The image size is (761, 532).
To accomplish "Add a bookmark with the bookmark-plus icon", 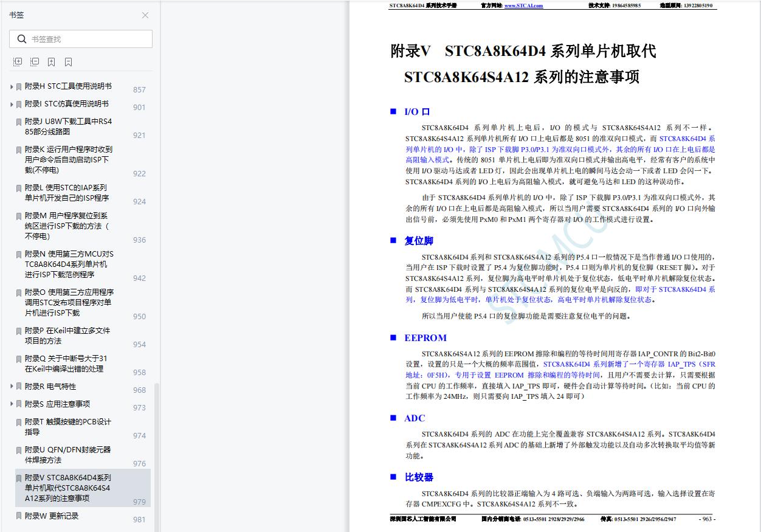I will click(x=52, y=62).
